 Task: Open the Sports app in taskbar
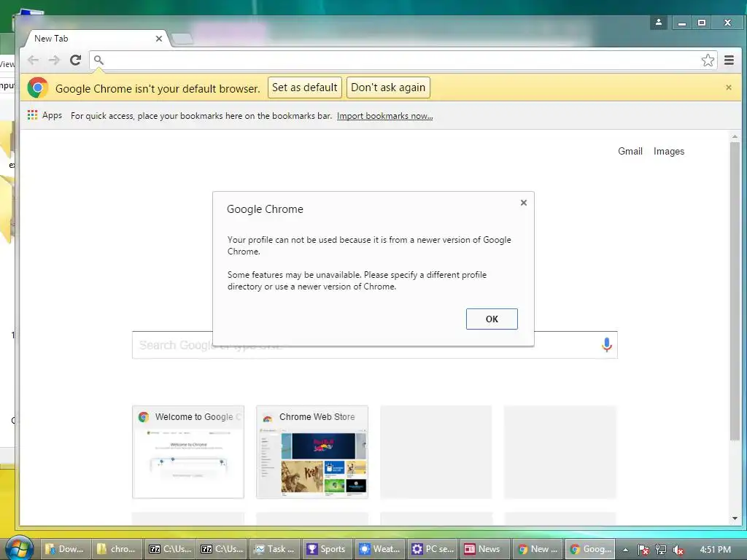(x=327, y=549)
